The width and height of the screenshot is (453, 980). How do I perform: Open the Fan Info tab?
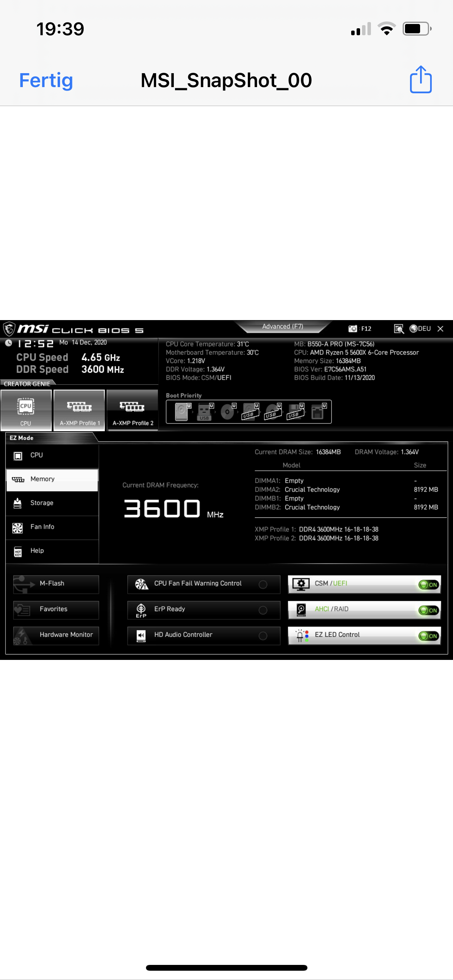point(52,528)
